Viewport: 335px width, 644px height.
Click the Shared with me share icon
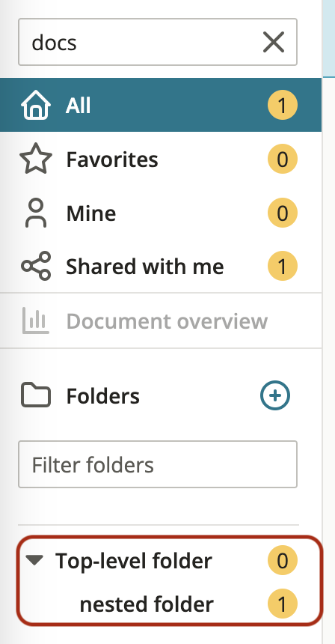pyautogui.click(x=36, y=266)
